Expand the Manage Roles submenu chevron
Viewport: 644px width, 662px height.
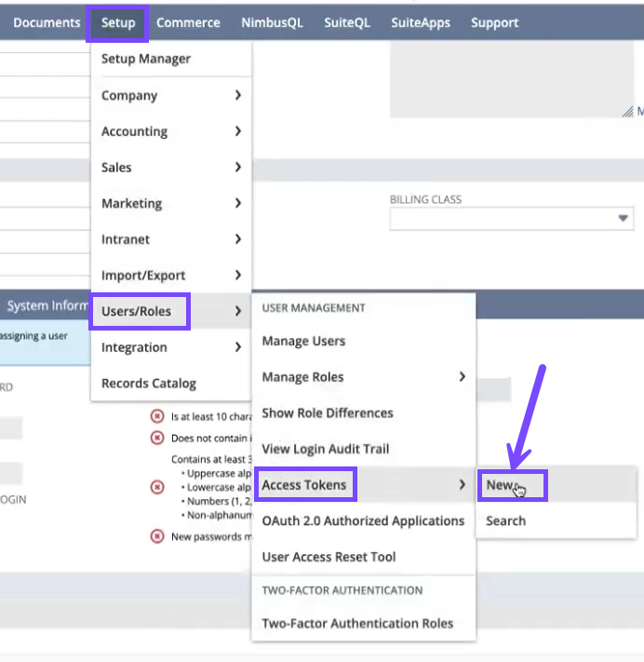pyautogui.click(x=462, y=377)
